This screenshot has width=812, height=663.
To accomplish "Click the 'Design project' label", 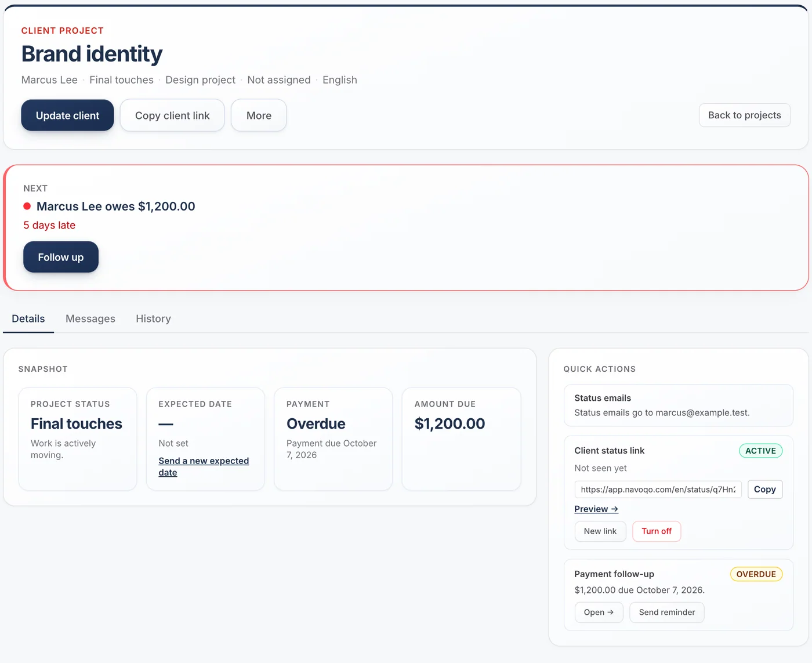I will (x=200, y=80).
